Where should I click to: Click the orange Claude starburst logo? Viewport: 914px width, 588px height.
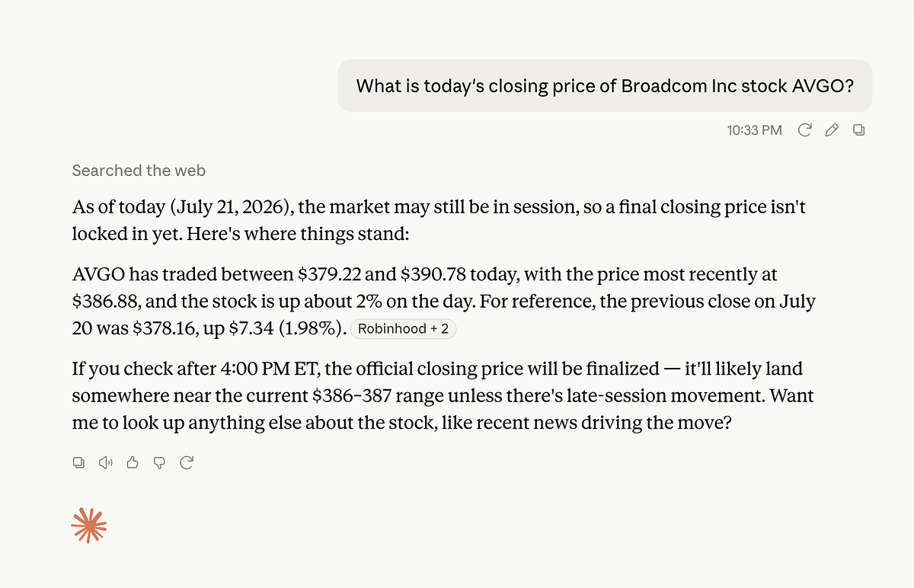[x=89, y=526]
